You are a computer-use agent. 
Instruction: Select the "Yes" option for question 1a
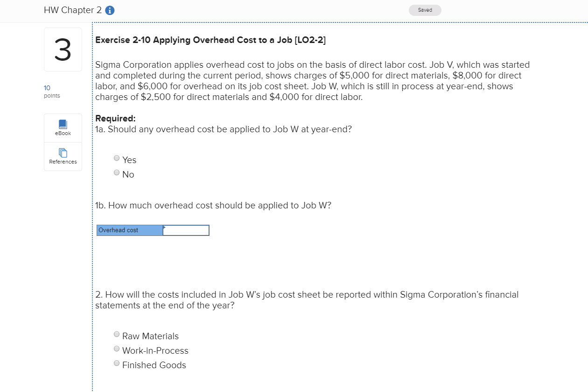point(116,158)
